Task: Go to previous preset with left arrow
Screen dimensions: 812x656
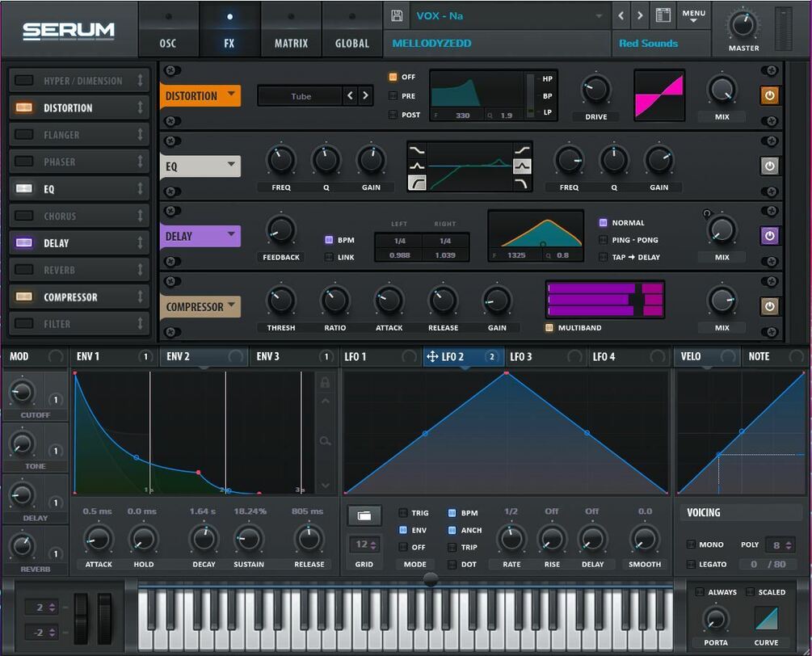Action: (x=621, y=15)
